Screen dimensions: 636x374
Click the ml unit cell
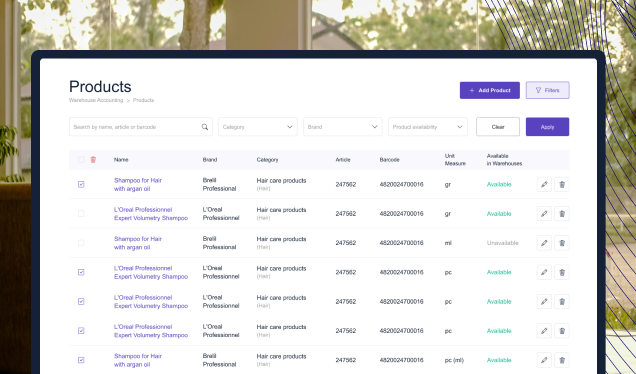click(x=448, y=243)
